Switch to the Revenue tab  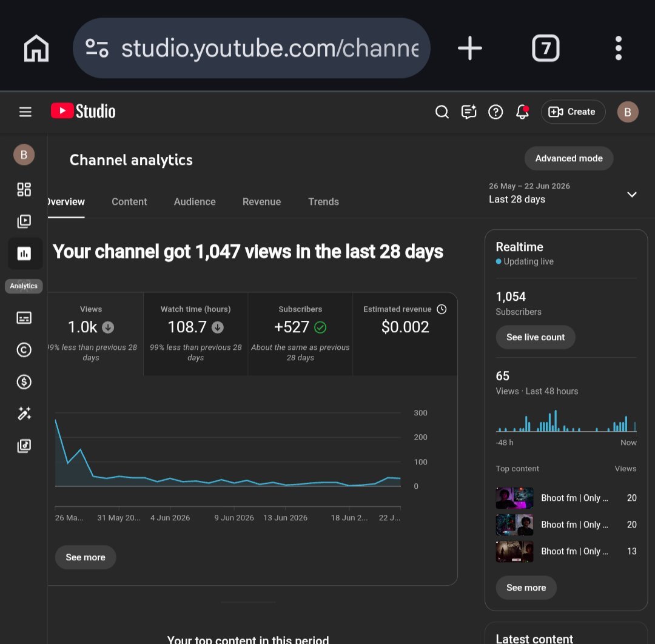point(261,202)
